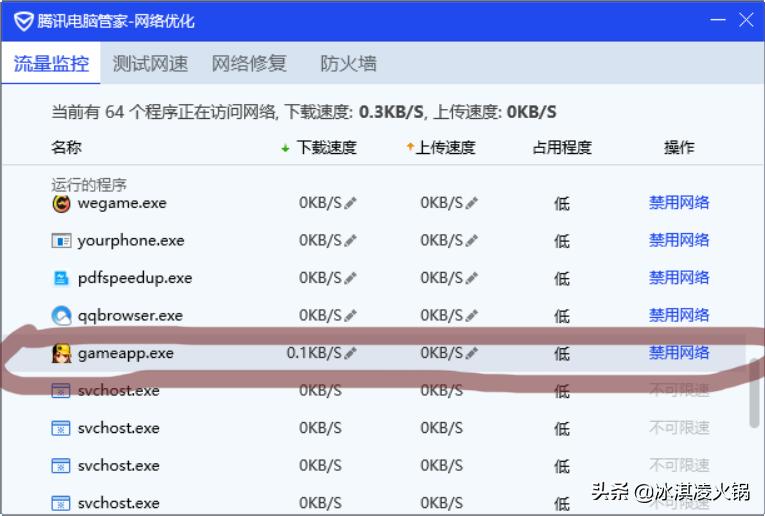Edit upload speed limit for wegame.exe
The image size is (765, 516).
tap(471, 203)
